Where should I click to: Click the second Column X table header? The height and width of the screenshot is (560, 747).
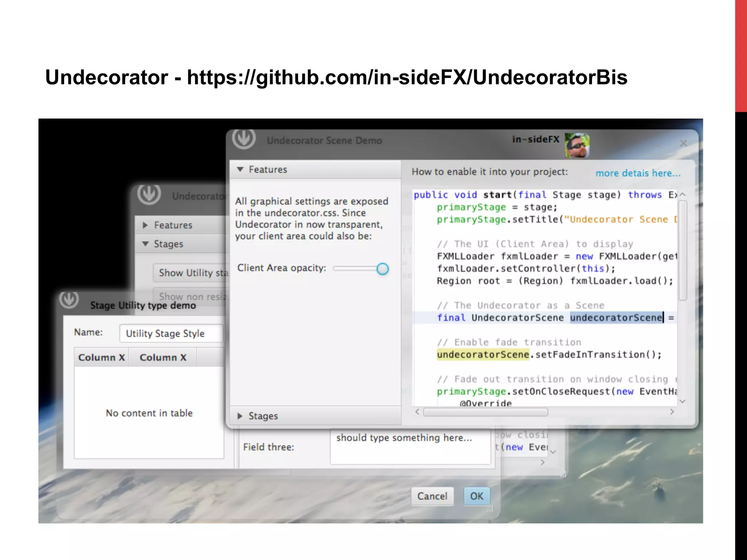pyautogui.click(x=163, y=357)
